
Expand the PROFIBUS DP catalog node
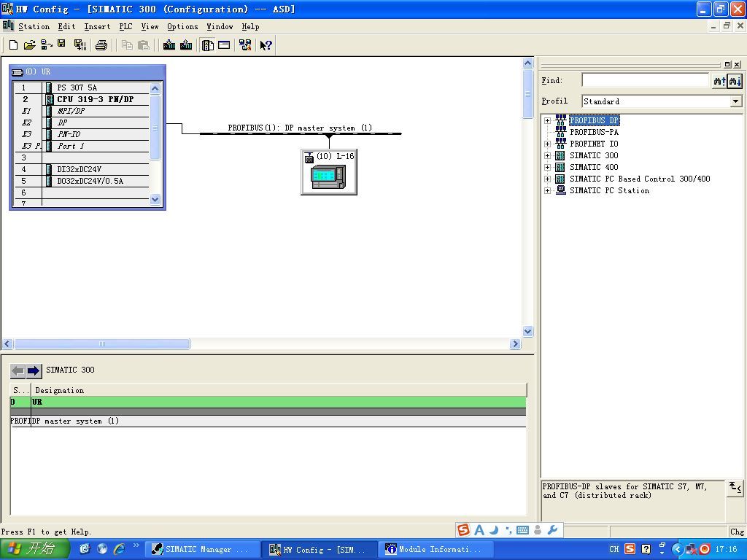(547, 120)
